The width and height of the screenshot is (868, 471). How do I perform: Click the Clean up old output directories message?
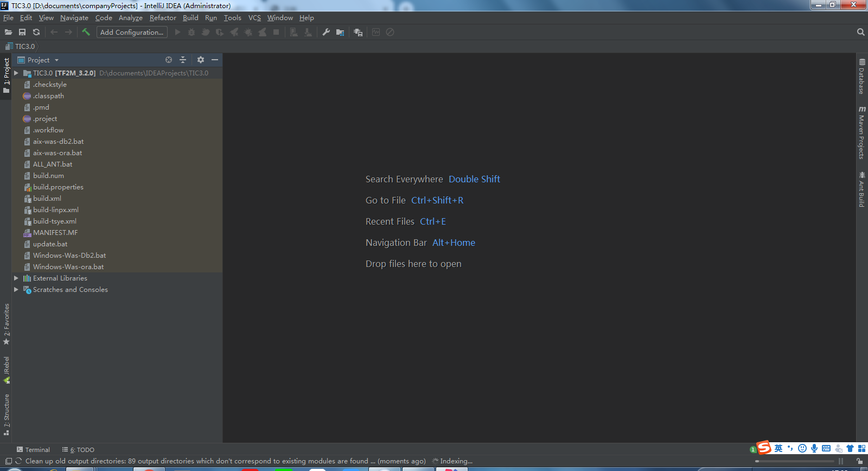point(225,461)
